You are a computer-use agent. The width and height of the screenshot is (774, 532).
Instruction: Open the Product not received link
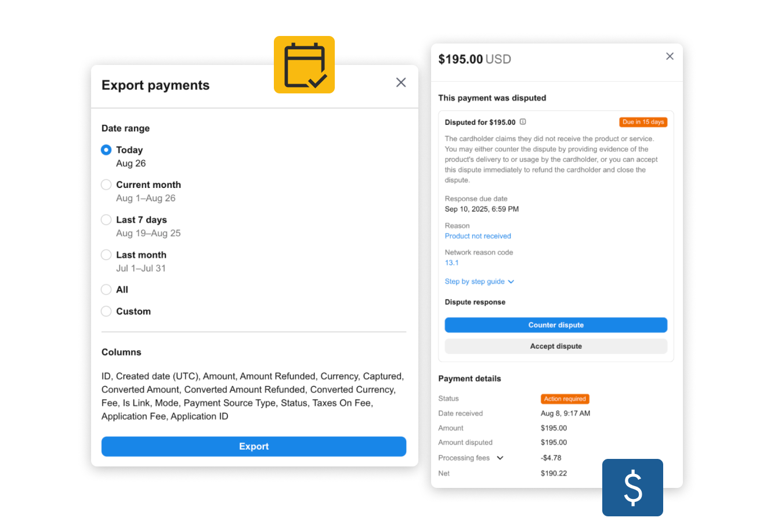coord(478,236)
